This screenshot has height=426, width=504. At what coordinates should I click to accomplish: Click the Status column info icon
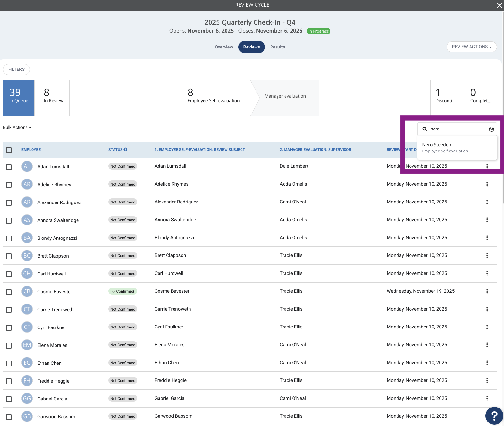pos(125,149)
